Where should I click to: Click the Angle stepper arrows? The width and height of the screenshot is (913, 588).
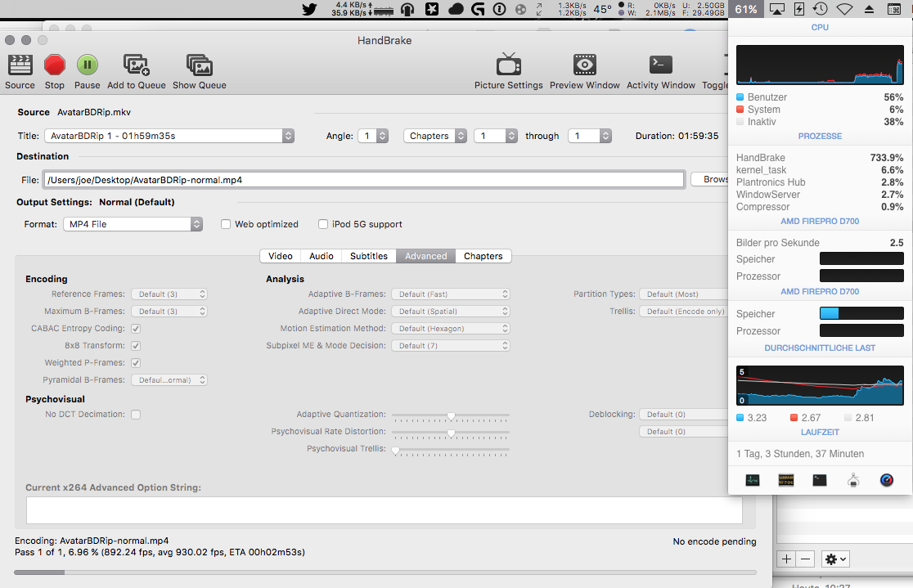[382, 136]
